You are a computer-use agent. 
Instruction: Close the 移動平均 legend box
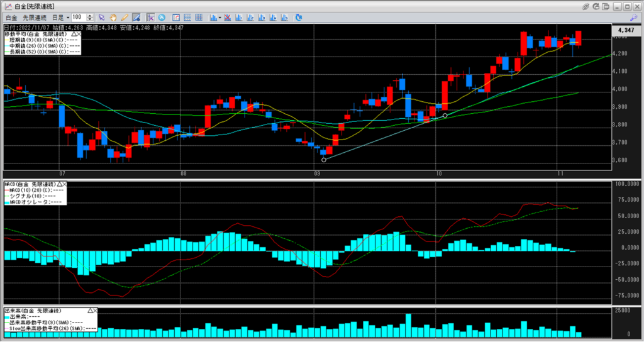click(x=79, y=34)
